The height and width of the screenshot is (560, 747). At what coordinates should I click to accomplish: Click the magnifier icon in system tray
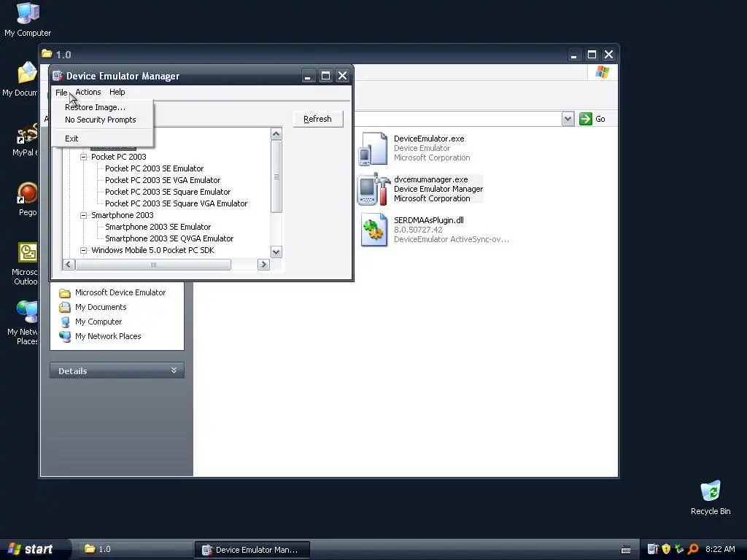coord(693,549)
